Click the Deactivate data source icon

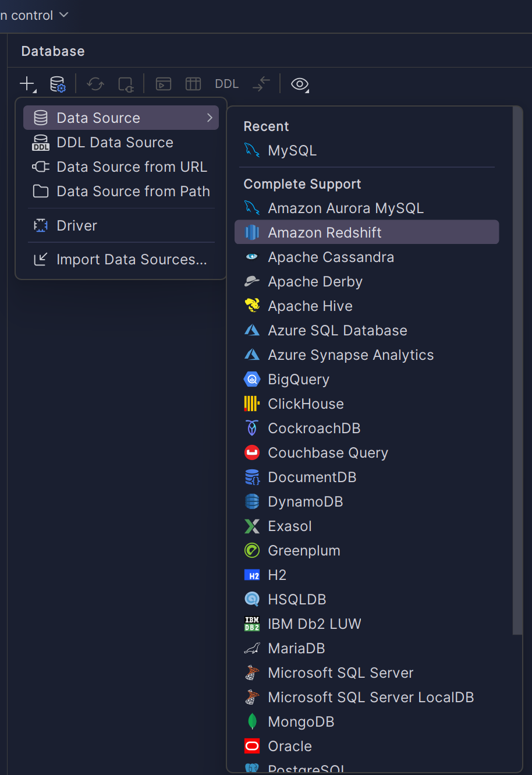pos(126,84)
